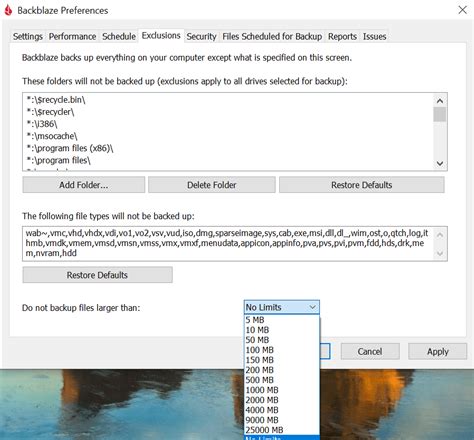Open the Performance tab

click(x=72, y=36)
